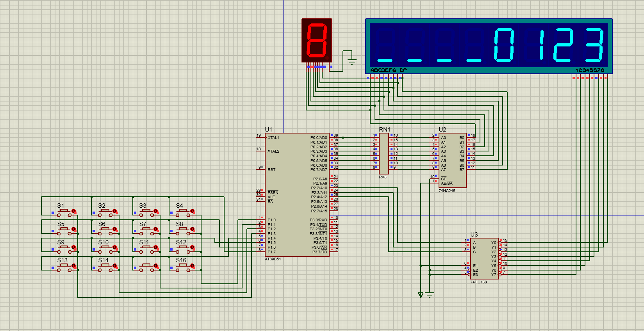This screenshot has width=644, height=331.
Task: Toggle the red latch dot of button S7
Action: 155,229
